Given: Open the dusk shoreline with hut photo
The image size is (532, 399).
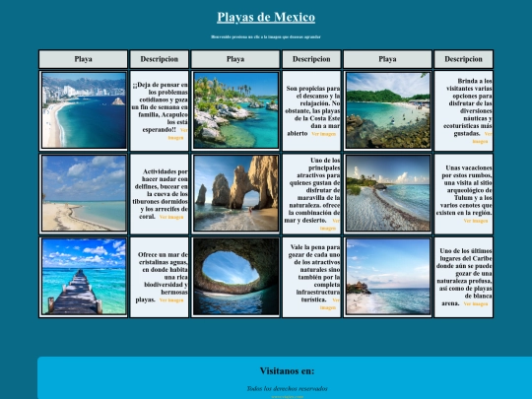Looking at the screenshot, I should pos(388,277).
